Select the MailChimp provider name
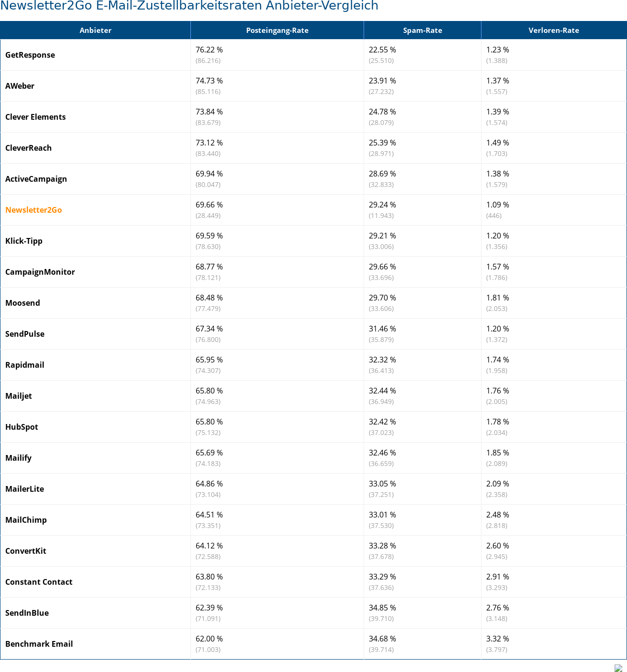Screen dimensions: 627x672 point(26,520)
